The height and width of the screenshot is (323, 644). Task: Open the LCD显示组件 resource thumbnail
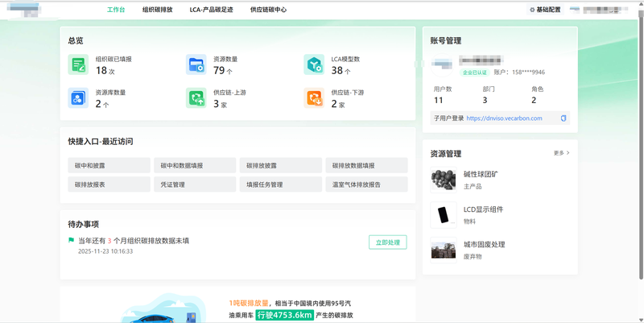coord(443,214)
